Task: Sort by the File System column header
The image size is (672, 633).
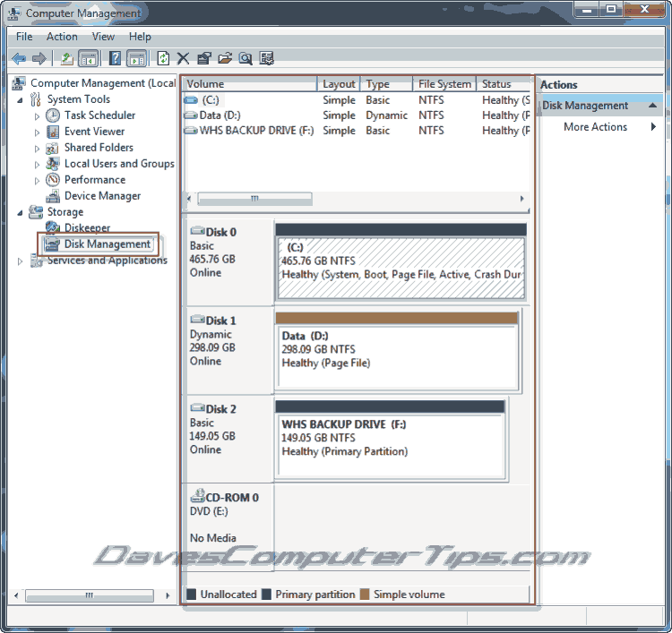Action: [x=444, y=84]
